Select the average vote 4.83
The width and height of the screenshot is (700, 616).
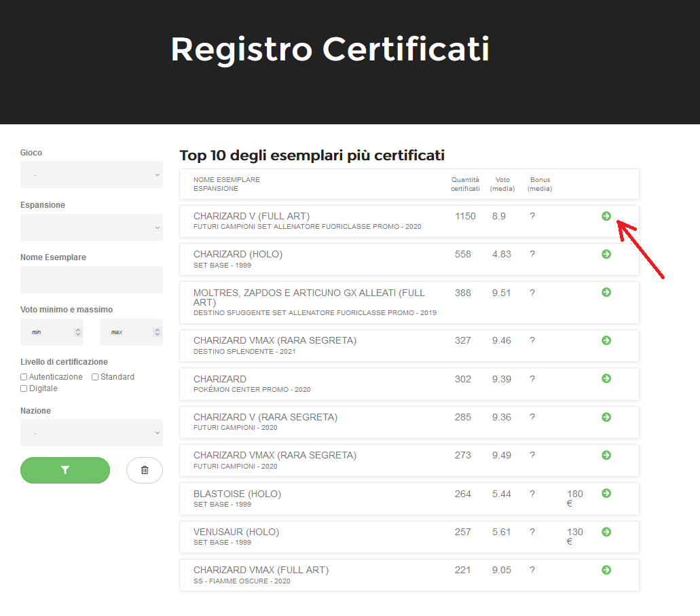click(501, 254)
